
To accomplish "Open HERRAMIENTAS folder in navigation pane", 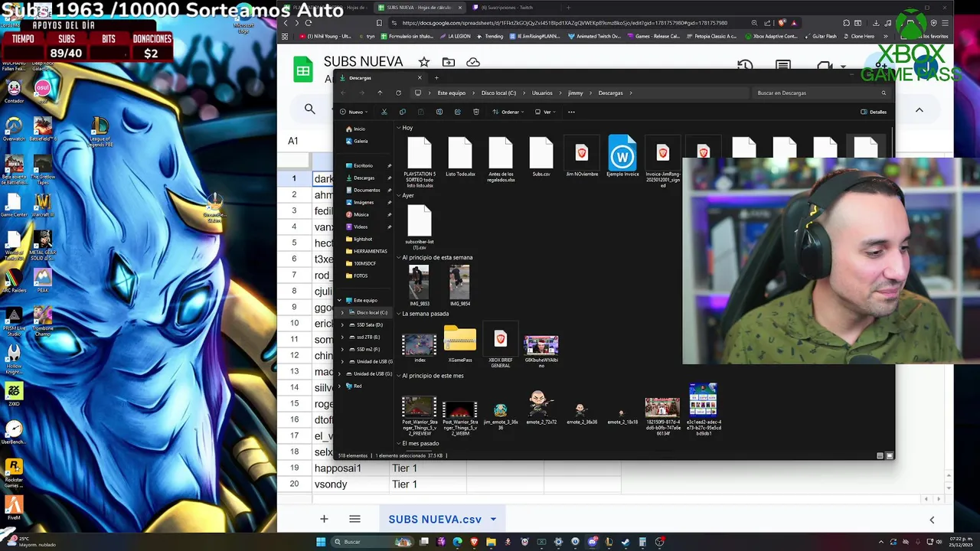I will tap(367, 251).
